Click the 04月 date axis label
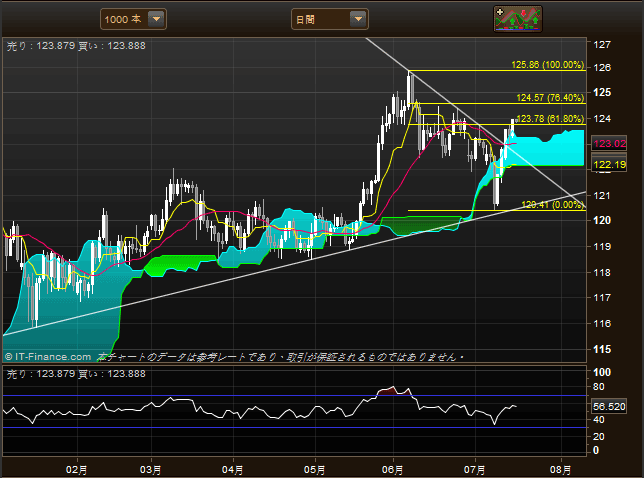The height and width of the screenshot is (478, 644). (x=232, y=469)
